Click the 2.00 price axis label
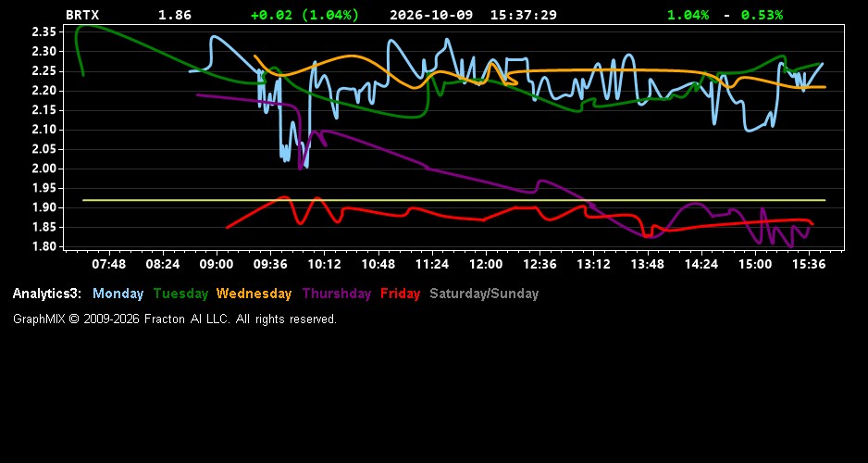The width and height of the screenshot is (868, 463). (44, 169)
